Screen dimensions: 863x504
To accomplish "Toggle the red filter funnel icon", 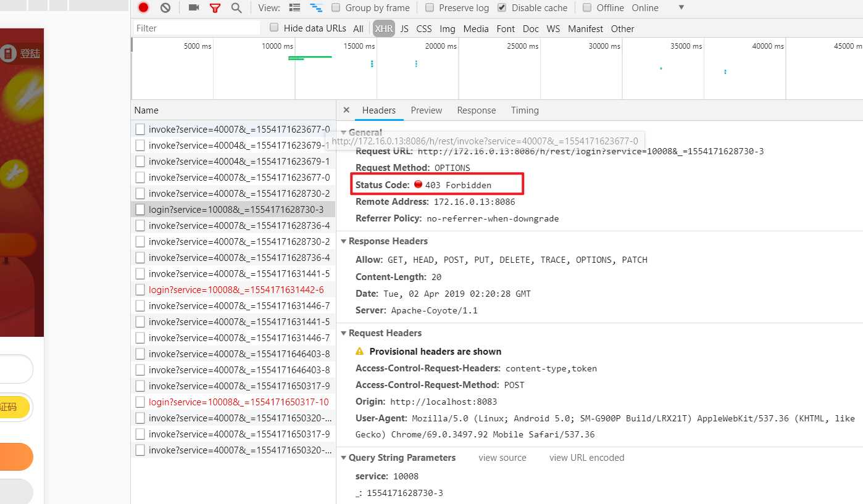I will (x=215, y=8).
